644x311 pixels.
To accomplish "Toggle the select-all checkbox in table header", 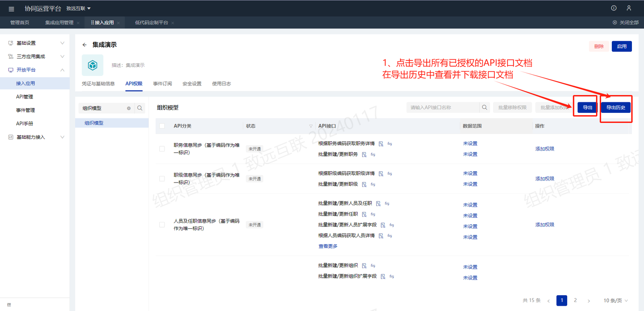I will (x=162, y=126).
